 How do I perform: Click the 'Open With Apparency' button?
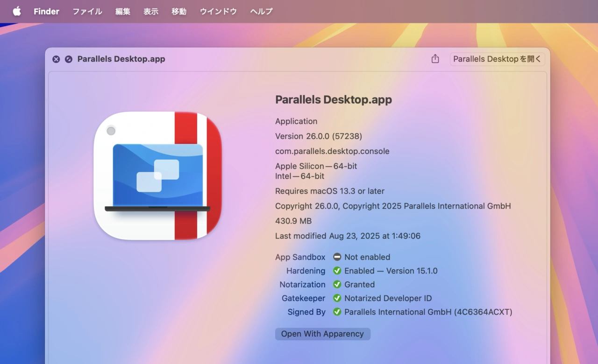click(x=322, y=334)
